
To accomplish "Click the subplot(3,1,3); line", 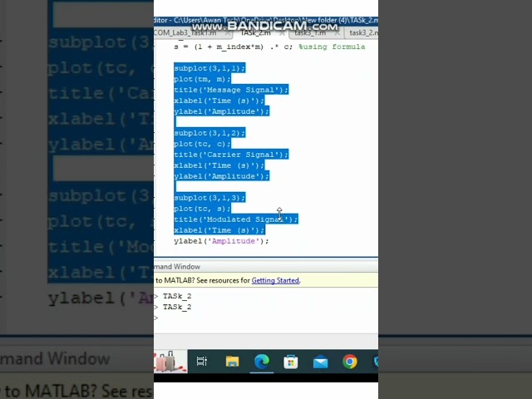I will click(x=209, y=198).
